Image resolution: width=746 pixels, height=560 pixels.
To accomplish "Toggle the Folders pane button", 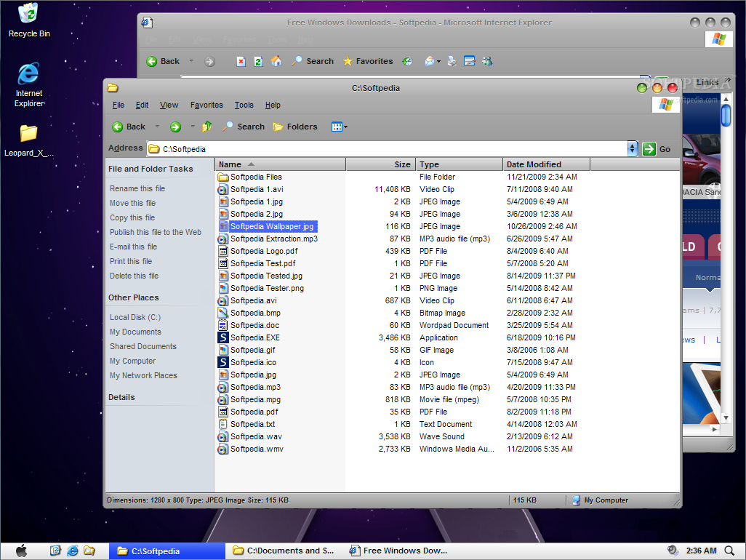I will tap(295, 127).
